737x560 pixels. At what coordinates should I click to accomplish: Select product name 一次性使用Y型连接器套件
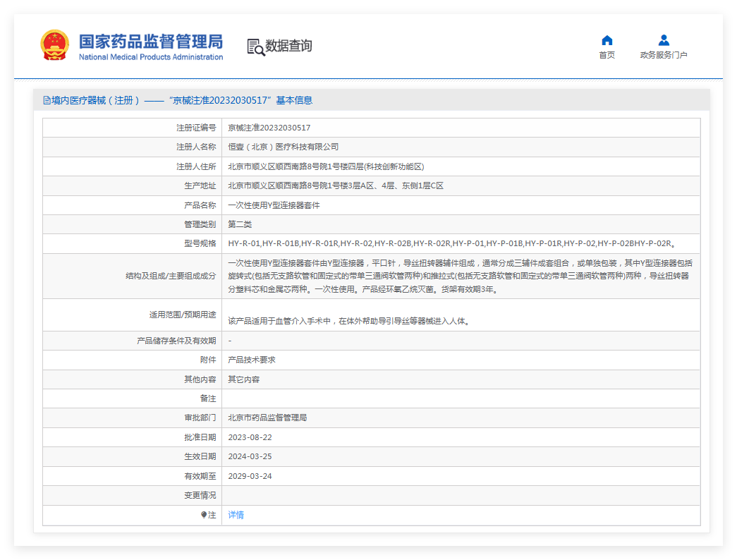pyautogui.click(x=274, y=205)
